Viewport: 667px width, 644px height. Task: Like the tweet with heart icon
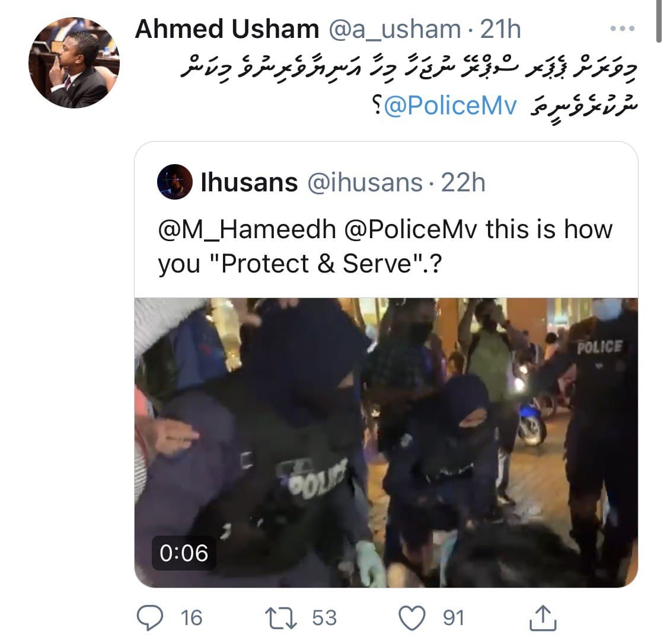pos(412,618)
